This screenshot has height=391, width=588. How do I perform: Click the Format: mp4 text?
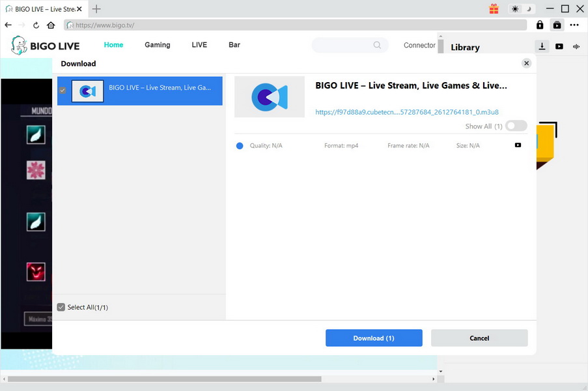[x=341, y=145]
